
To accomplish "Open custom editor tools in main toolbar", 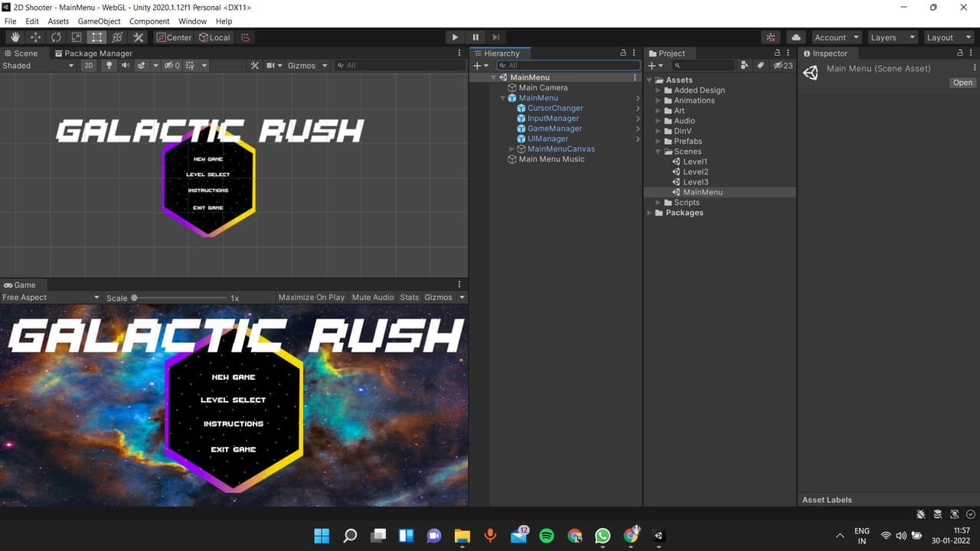I will coord(138,37).
